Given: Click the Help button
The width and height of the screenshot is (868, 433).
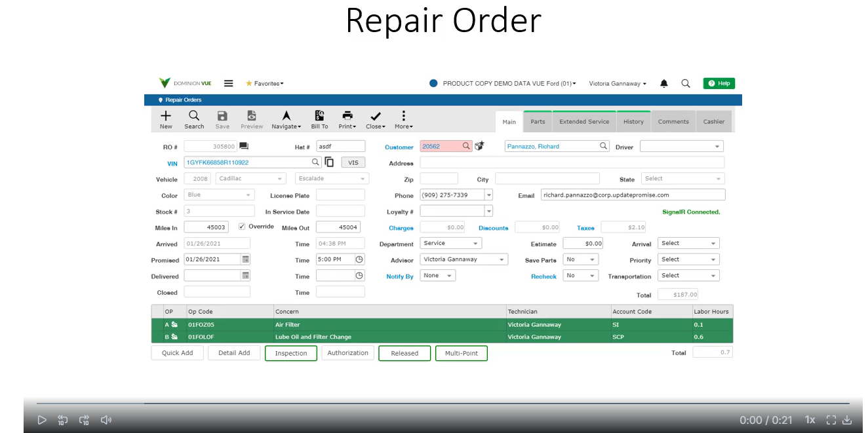Looking at the screenshot, I should (719, 83).
